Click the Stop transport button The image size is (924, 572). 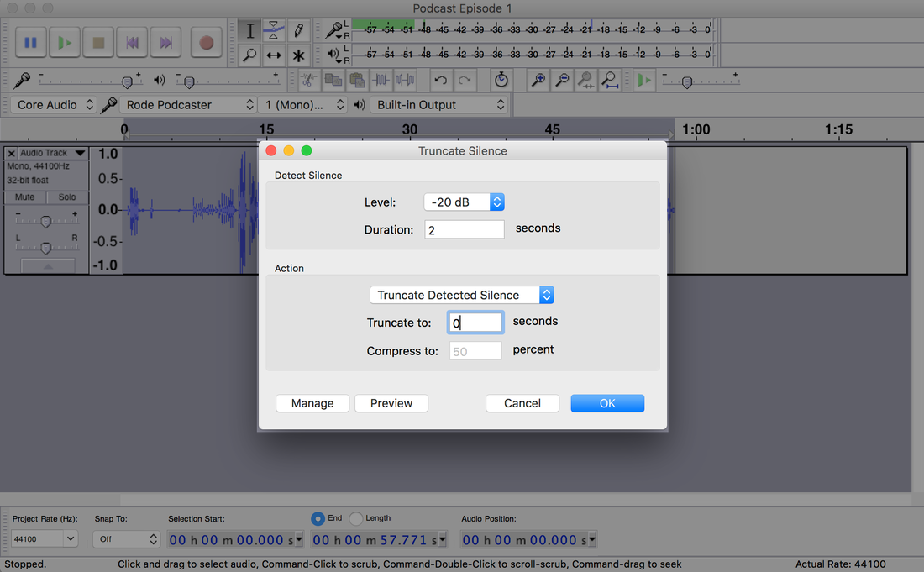pyautogui.click(x=98, y=42)
